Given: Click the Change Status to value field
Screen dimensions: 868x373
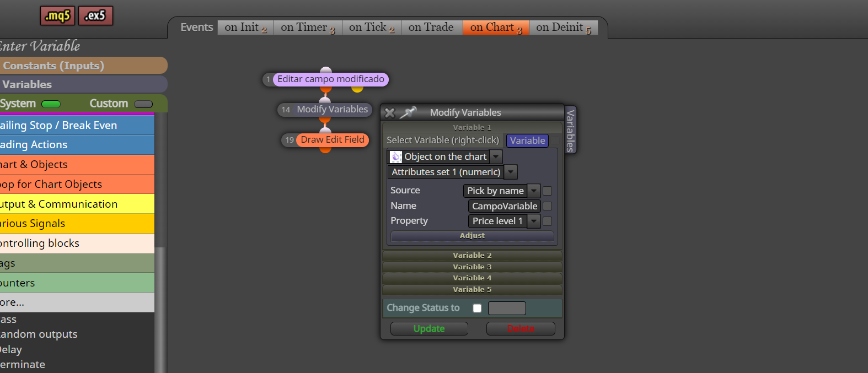Looking at the screenshot, I should [507, 308].
